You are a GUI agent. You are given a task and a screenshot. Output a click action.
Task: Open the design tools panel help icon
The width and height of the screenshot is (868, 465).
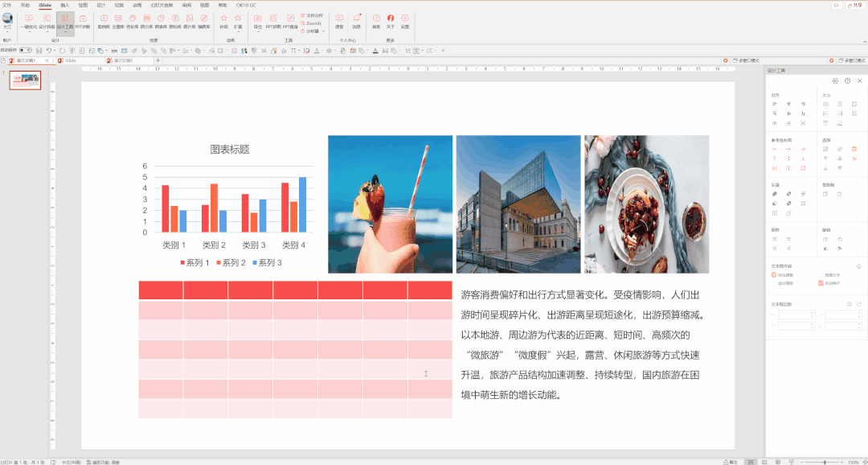[848, 81]
